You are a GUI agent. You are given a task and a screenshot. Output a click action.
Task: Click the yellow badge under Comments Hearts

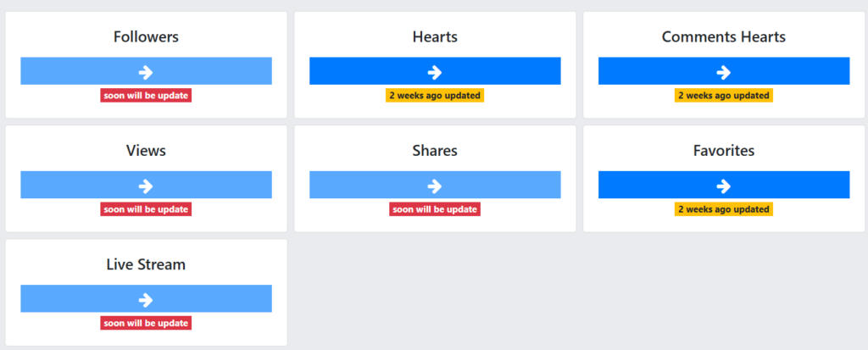pyautogui.click(x=724, y=96)
